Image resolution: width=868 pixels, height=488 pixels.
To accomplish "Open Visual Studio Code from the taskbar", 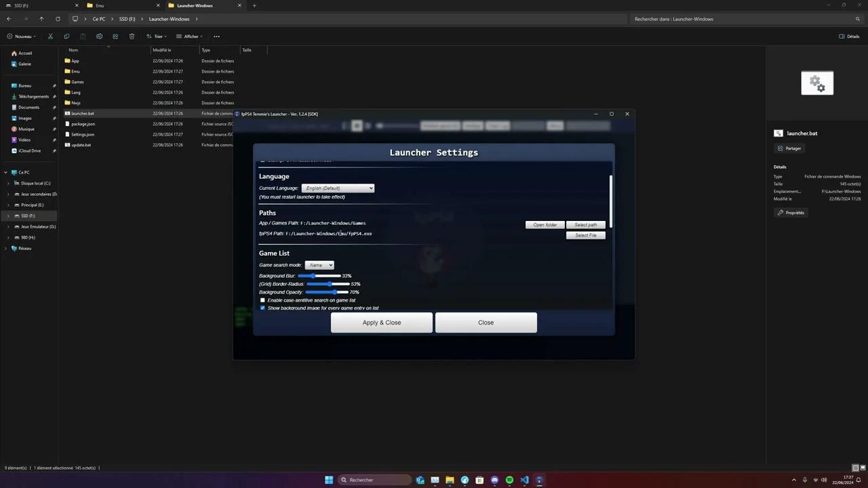I will coord(524,480).
